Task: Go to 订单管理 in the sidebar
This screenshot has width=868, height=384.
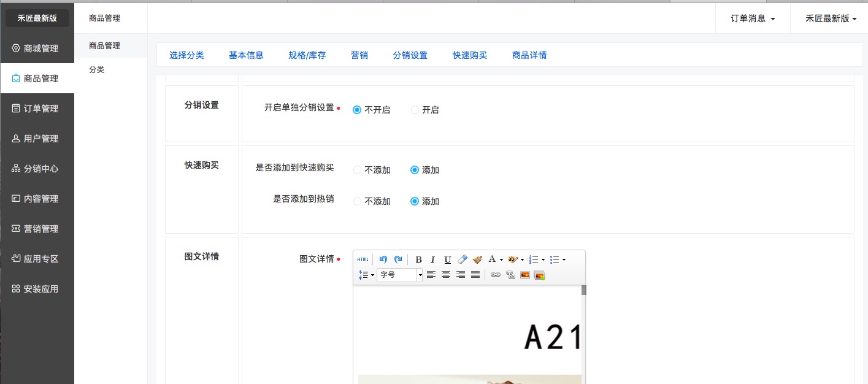Action: 40,109
